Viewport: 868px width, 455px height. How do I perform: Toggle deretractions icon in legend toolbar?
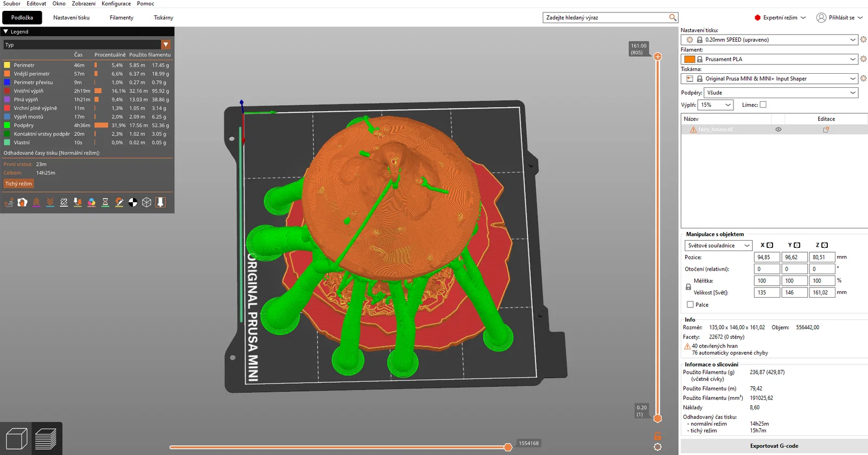(50, 202)
